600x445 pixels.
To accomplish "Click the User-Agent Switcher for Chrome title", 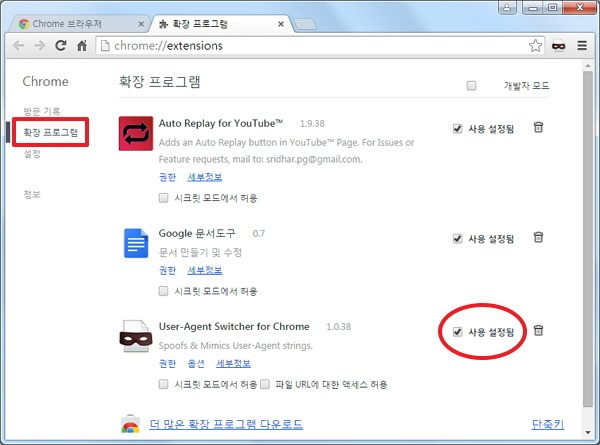I will pyautogui.click(x=234, y=326).
